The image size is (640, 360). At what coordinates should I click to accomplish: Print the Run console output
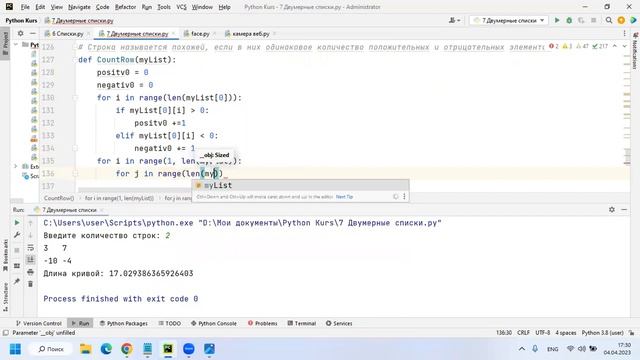(x=31, y=272)
